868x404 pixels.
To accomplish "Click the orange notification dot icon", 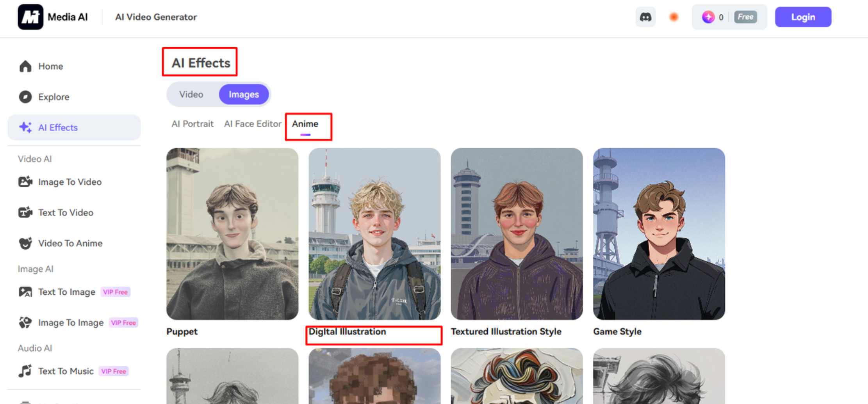I will (x=674, y=17).
